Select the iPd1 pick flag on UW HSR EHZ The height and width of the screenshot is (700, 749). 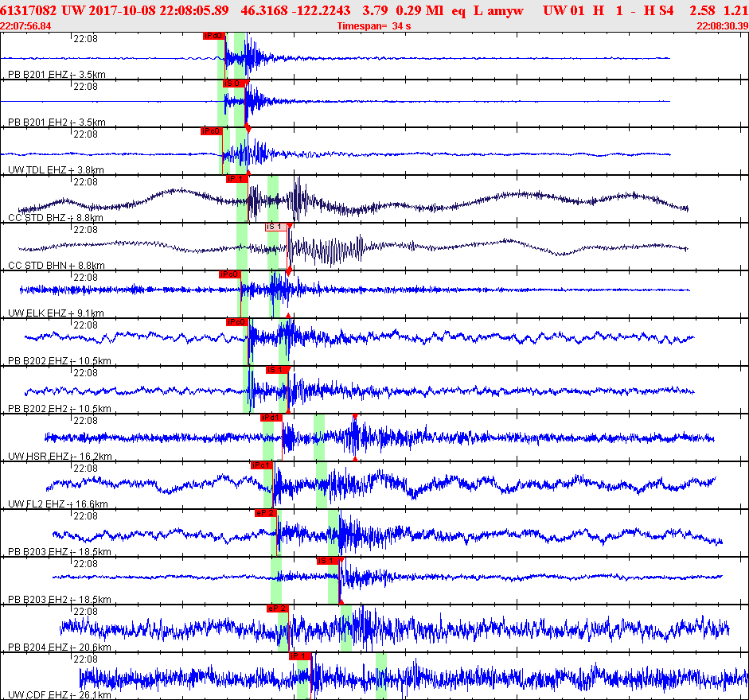[271, 418]
